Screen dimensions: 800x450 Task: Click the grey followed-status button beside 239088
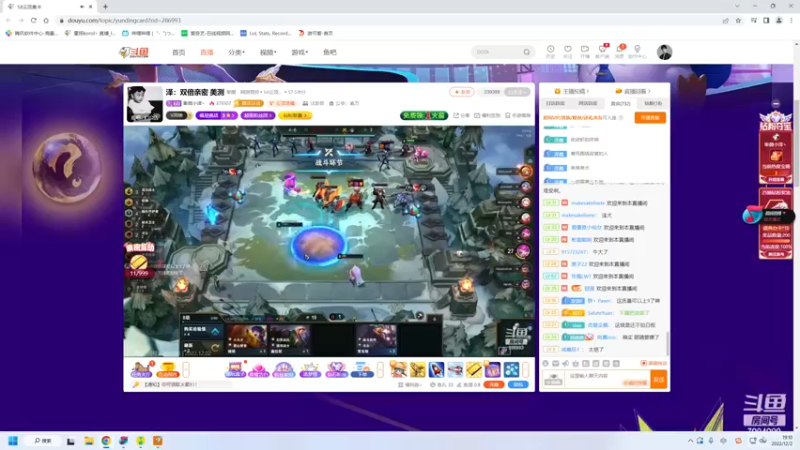[x=516, y=92]
